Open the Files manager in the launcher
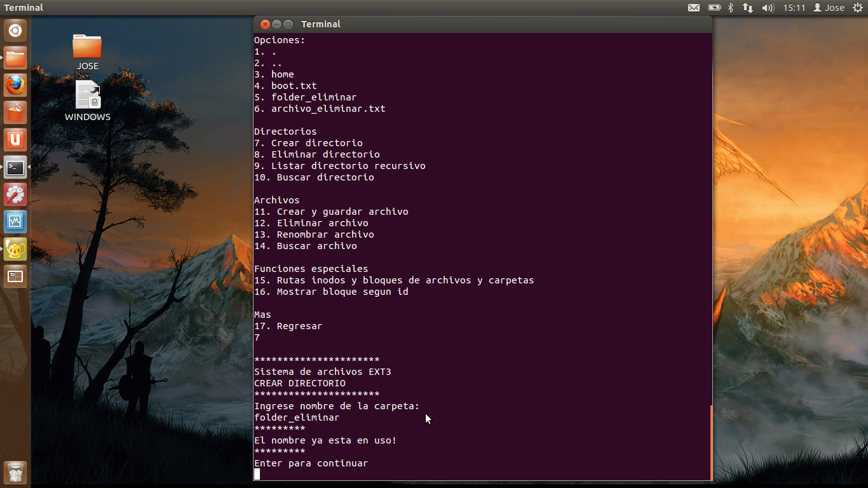The height and width of the screenshot is (488, 868). (x=15, y=58)
